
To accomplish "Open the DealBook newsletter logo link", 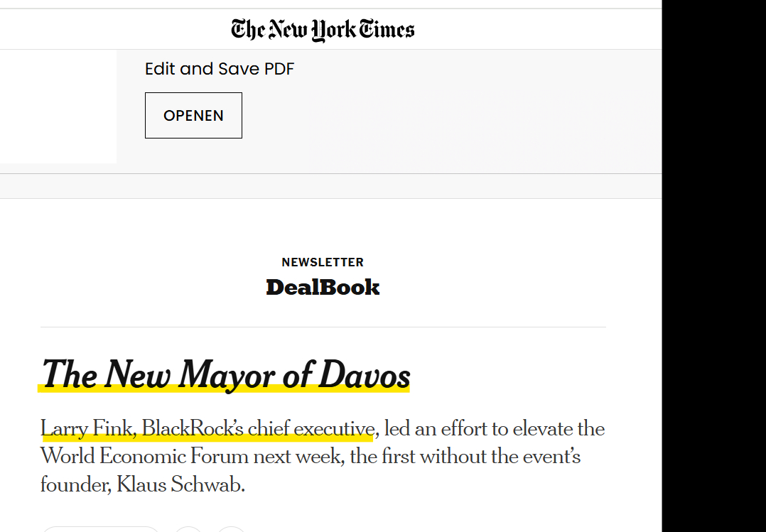I will (323, 287).
